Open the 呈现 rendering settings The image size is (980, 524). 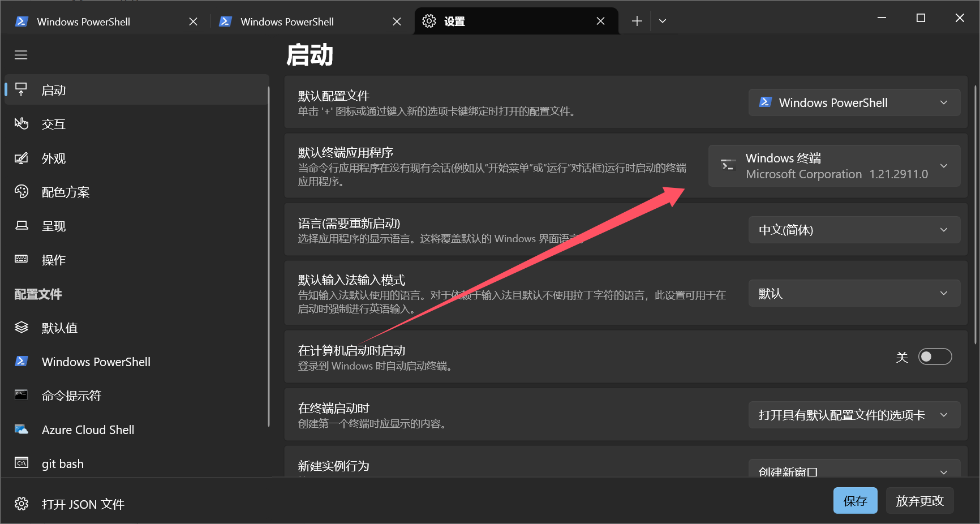click(53, 226)
